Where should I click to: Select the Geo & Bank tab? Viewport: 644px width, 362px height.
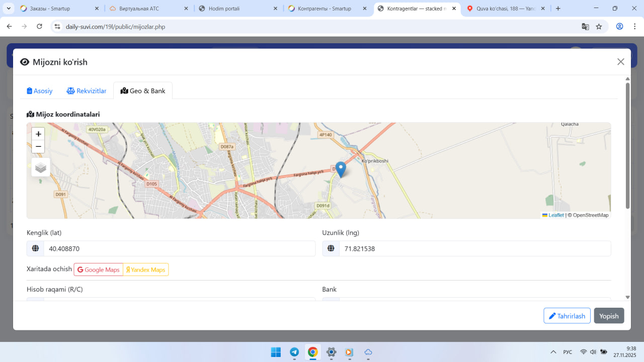click(143, 91)
